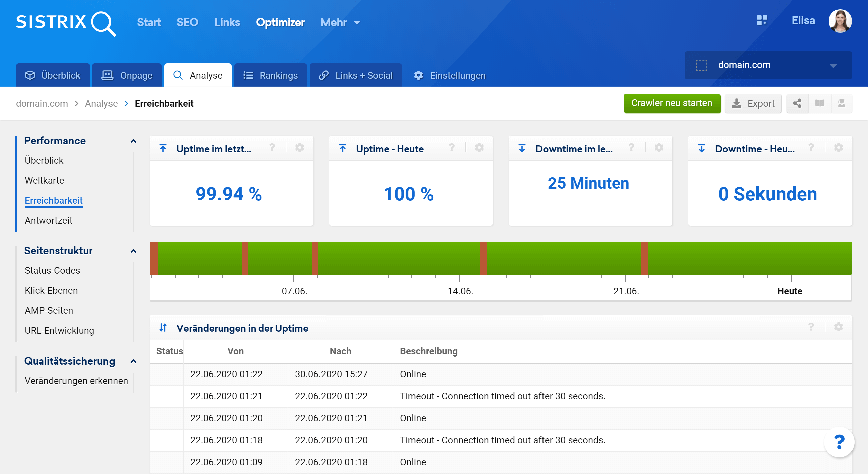
Task: Click the SISTRIX logo
Action: tap(66, 23)
